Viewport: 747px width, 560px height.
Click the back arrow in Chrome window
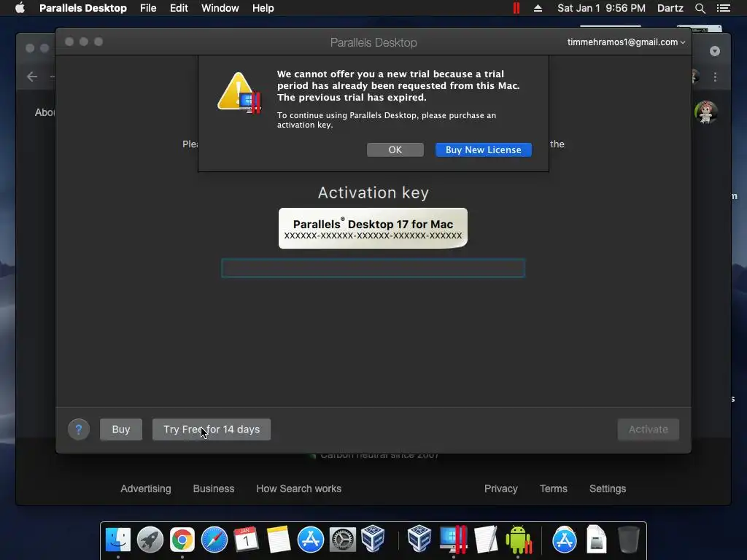(x=32, y=77)
